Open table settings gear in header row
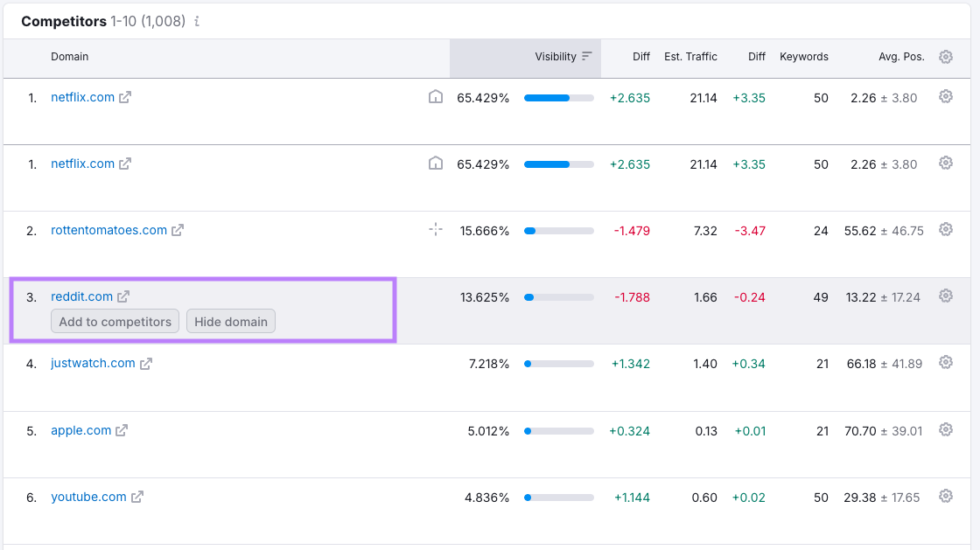This screenshot has width=980, height=550. pos(945,57)
